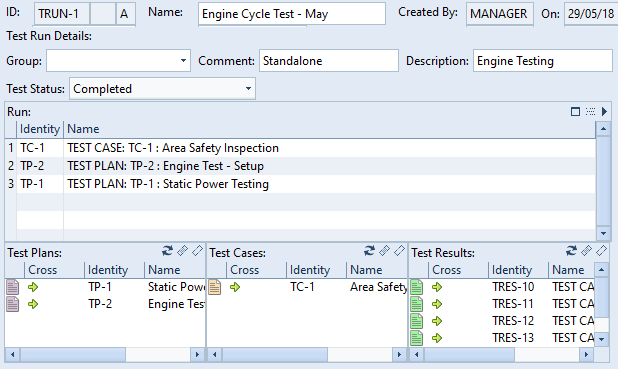Click the link icon in Test Results panel
This screenshot has width=618, height=369.
click(x=586, y=251)
